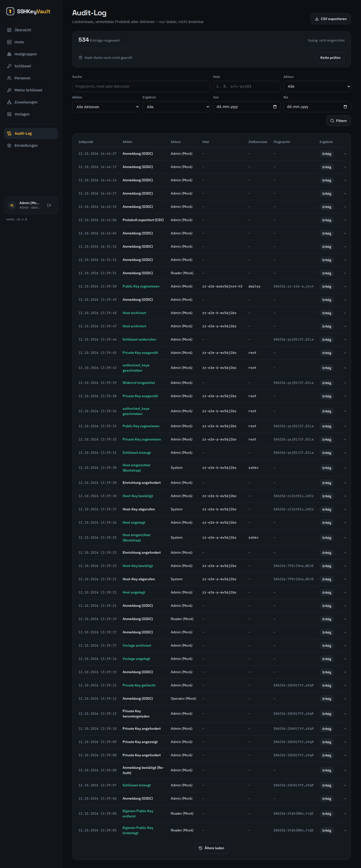Go to the Zuweisungen page
The image size is (361, 868).
click(31, 102)
